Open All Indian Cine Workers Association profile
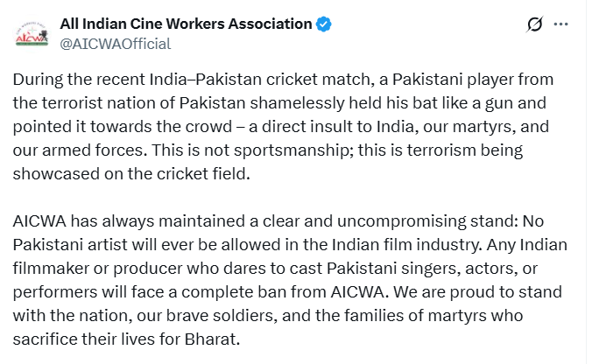Viewport: 592px width, 364px height. [186, 24]
